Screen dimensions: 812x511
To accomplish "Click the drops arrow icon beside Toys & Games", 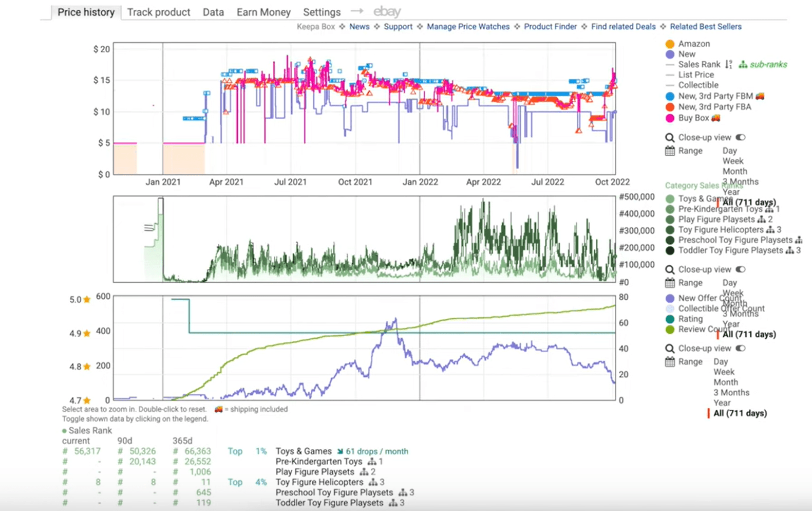I will tap(340, 451).
